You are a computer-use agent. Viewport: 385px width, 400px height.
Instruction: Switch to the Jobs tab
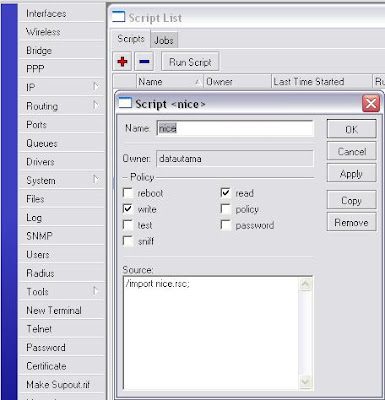pos(164,40)
